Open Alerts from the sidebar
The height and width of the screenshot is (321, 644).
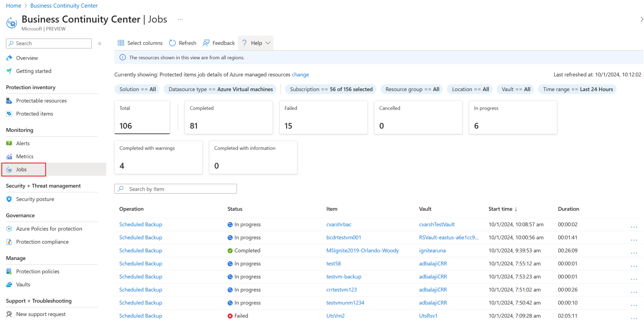(x=23, y=143)
